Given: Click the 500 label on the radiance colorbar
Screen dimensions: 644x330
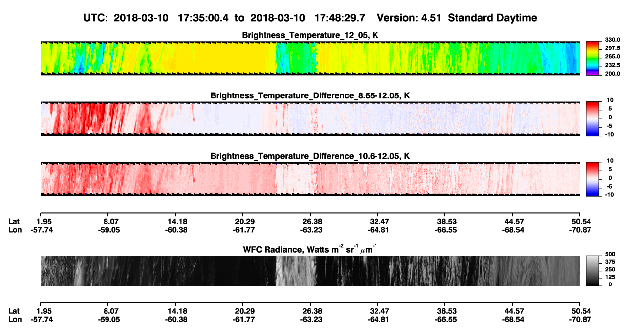Looking at the screenshot, I should pyautogui.click(x=610, y=255).
